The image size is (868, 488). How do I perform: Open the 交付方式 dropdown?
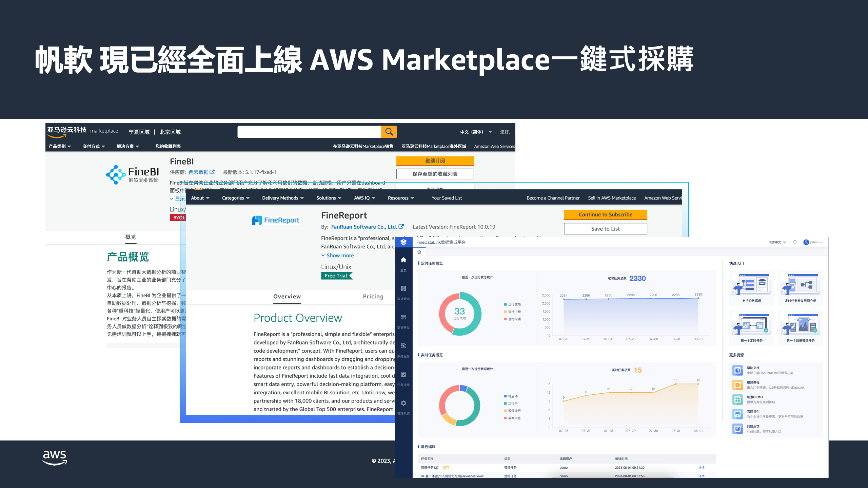[94, 146]
